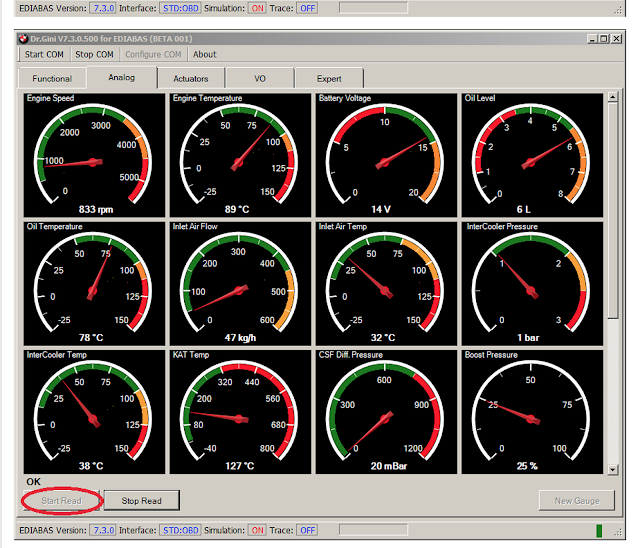Click the OK status text
The height and width of the screenshot is (548, 640).
pos(33,482)
